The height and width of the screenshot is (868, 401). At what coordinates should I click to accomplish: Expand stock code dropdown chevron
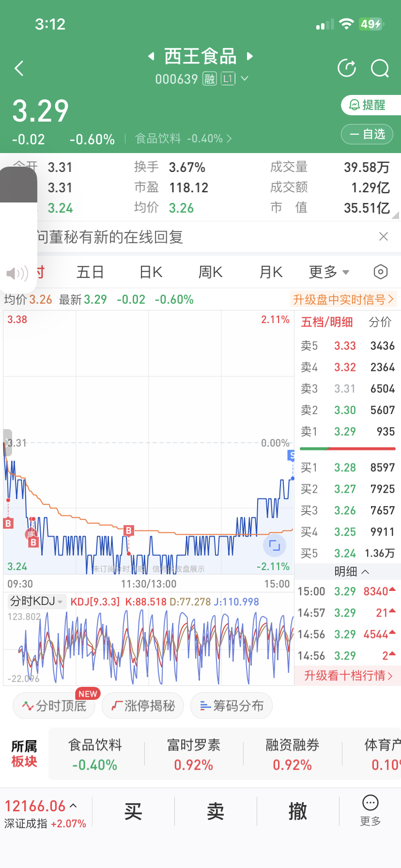tap(245, 78)
